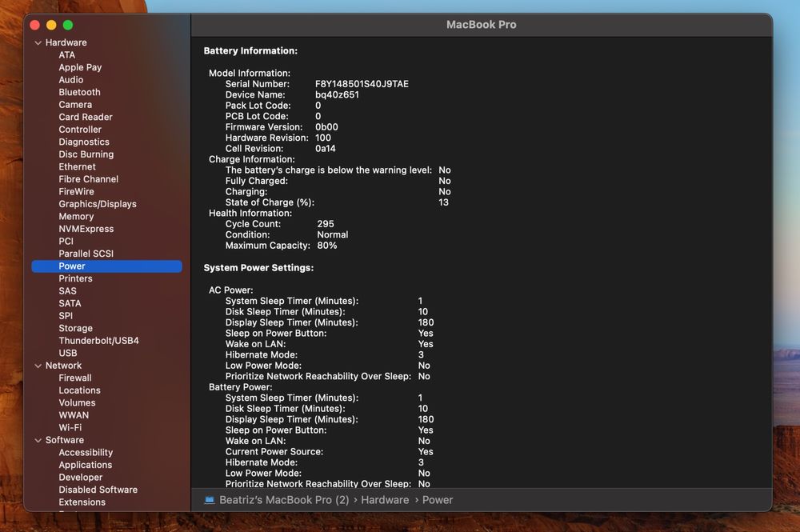Open Graphics/Displays in the sidebar
The height and width of the screenshot is (532, 800).
[x=98, y=204]
